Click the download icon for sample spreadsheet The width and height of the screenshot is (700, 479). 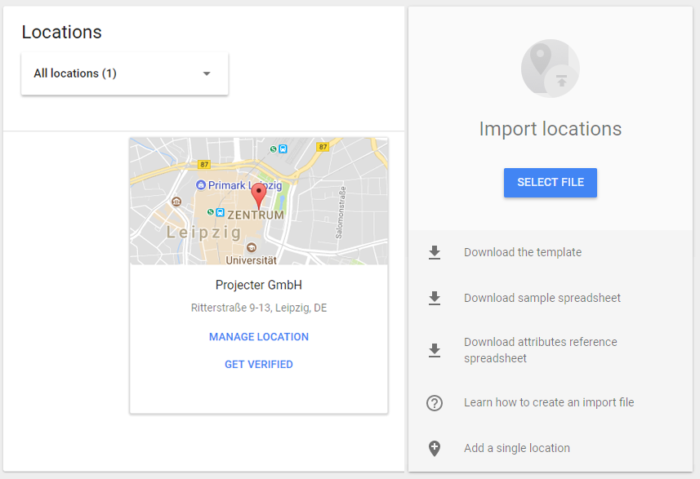tap(434, 298)
